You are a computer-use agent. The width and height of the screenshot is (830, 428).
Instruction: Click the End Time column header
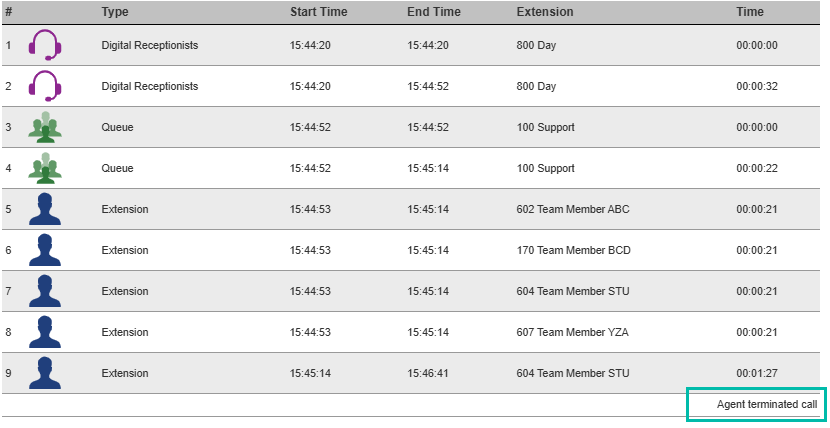point(434,12)
